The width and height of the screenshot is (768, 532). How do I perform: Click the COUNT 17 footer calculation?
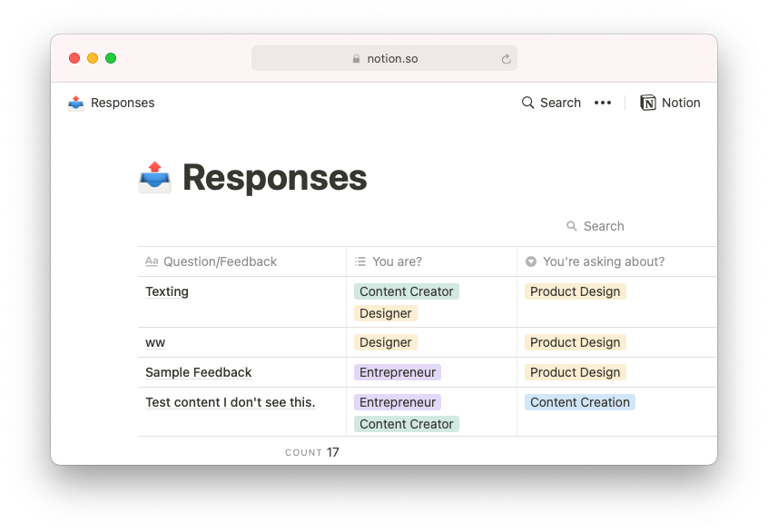click(312, 452)
